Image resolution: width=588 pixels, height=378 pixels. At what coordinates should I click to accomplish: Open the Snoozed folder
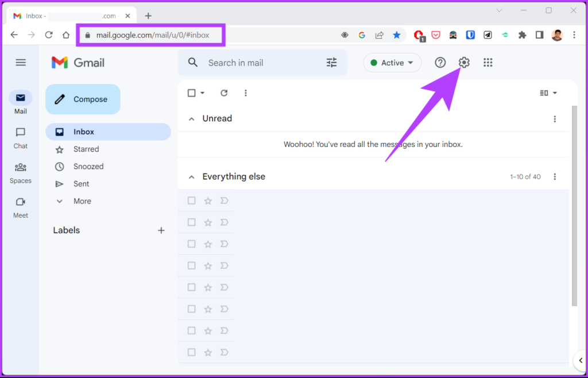[108, 167]
